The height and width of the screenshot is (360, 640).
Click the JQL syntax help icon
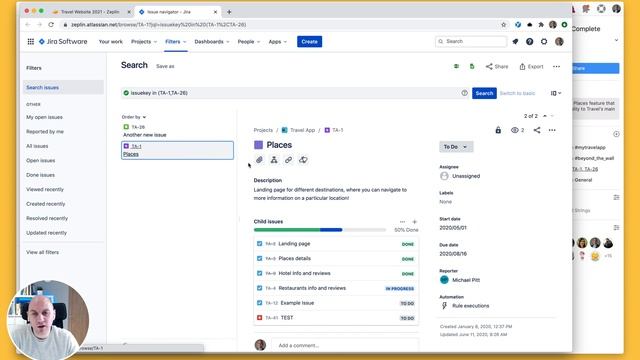tap(464, 93)
